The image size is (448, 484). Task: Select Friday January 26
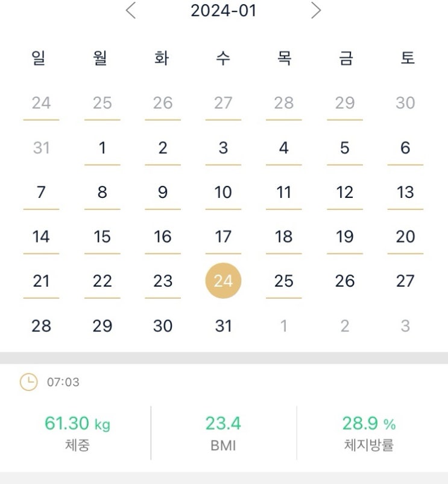(344, 281)
